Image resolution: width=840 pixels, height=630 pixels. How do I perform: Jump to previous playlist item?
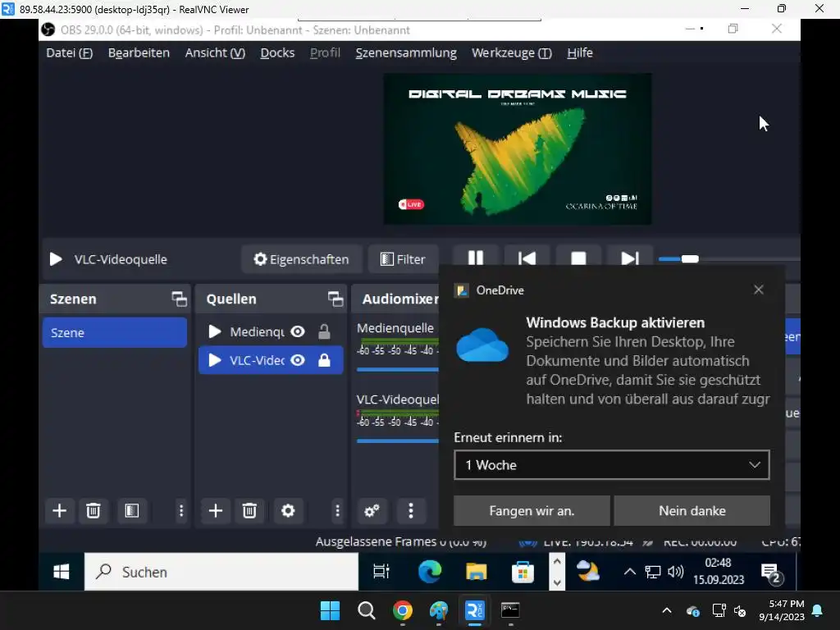(x=527, y=258)
